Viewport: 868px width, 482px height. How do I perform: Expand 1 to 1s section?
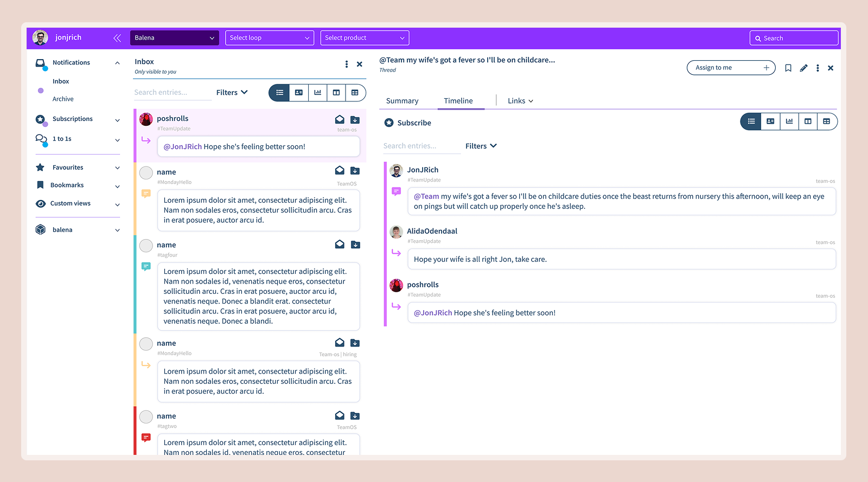(x=117, y=140)
